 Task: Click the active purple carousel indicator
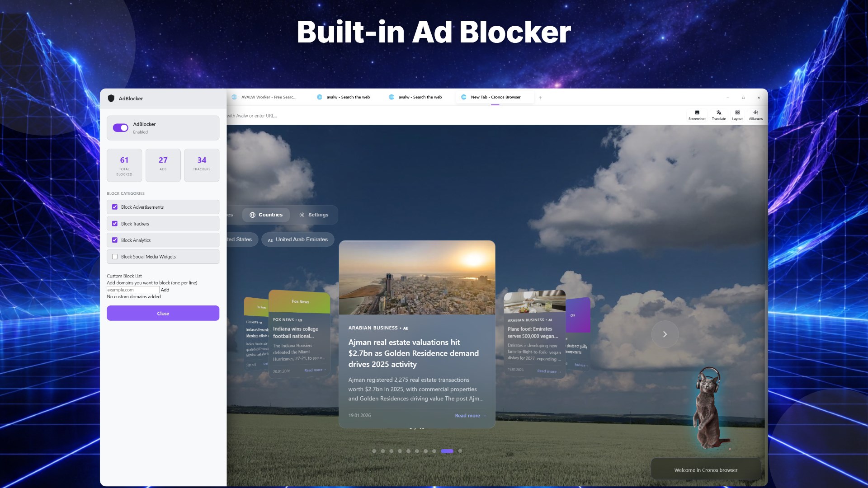click(x=447, y=451)
